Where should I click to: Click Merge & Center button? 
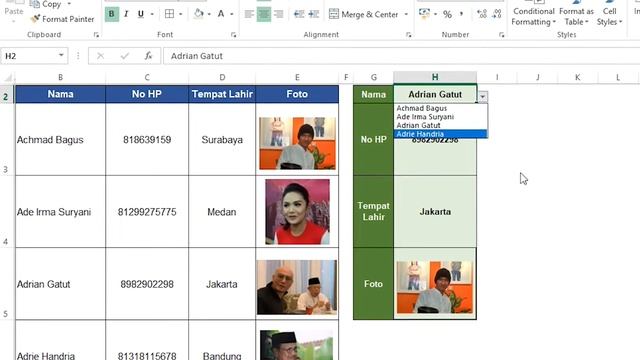tap(363, 14)
